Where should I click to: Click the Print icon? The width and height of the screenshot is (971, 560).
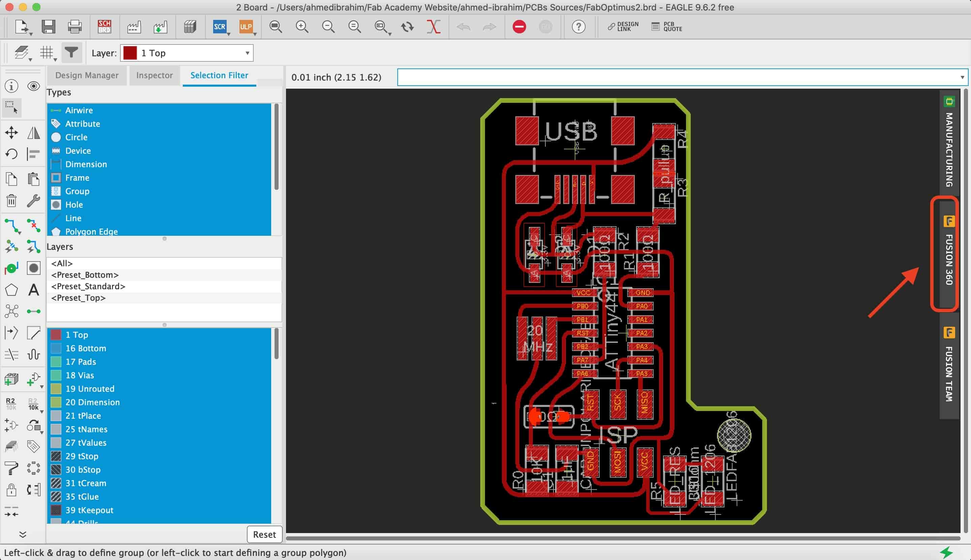tap(75, 27)
